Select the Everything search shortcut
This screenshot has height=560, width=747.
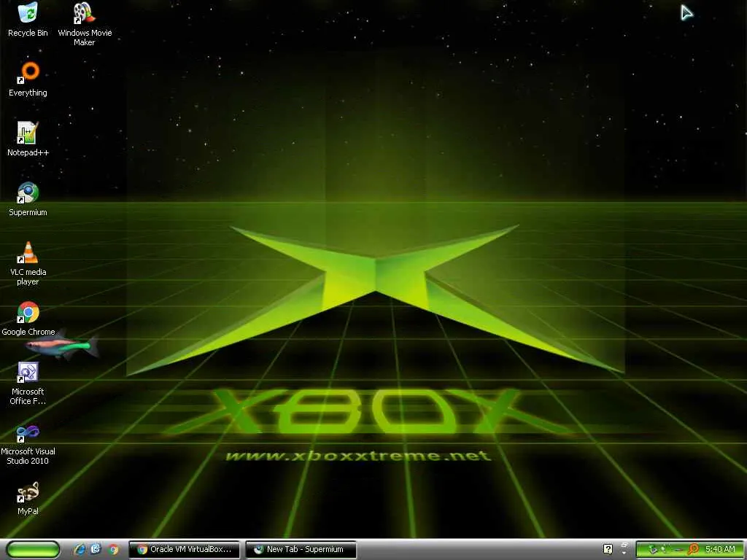(28, 79)
